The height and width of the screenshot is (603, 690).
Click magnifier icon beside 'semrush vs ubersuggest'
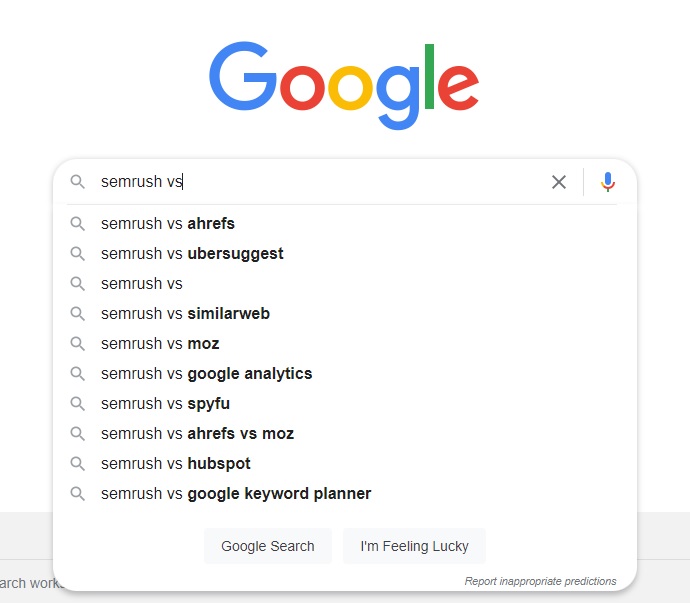pyautogui.click(x=77, y=254)
